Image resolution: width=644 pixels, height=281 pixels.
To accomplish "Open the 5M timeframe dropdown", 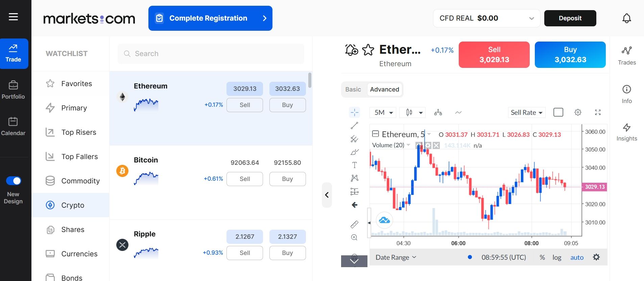I will pos(382,112).
